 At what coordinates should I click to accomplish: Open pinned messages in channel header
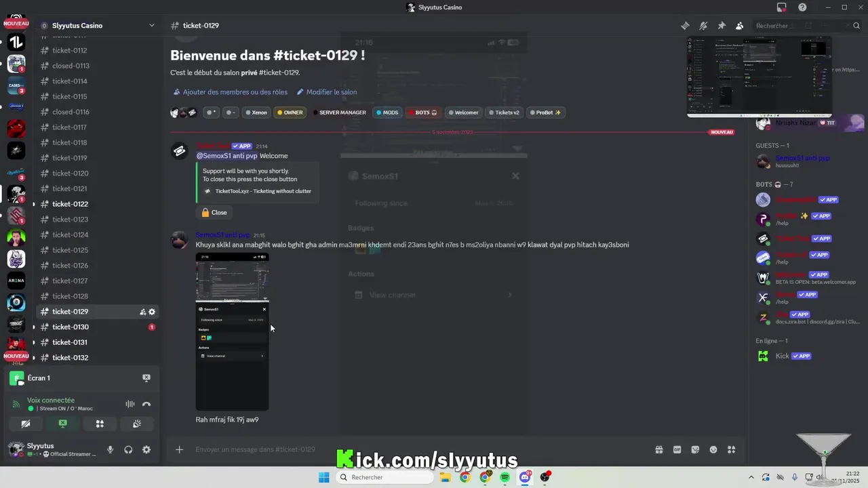722,26
